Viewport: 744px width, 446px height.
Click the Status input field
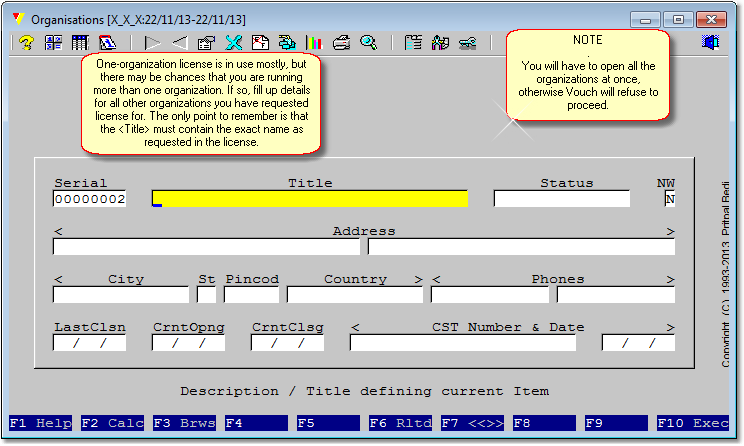point(562,199)
